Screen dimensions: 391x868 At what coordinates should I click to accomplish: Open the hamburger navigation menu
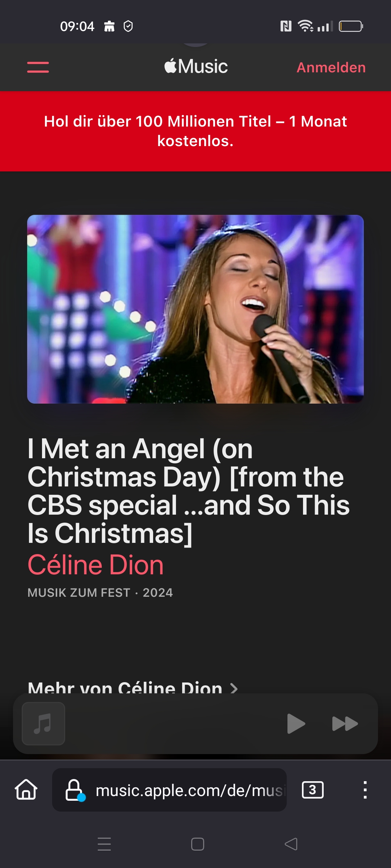[x=38, y=67]
